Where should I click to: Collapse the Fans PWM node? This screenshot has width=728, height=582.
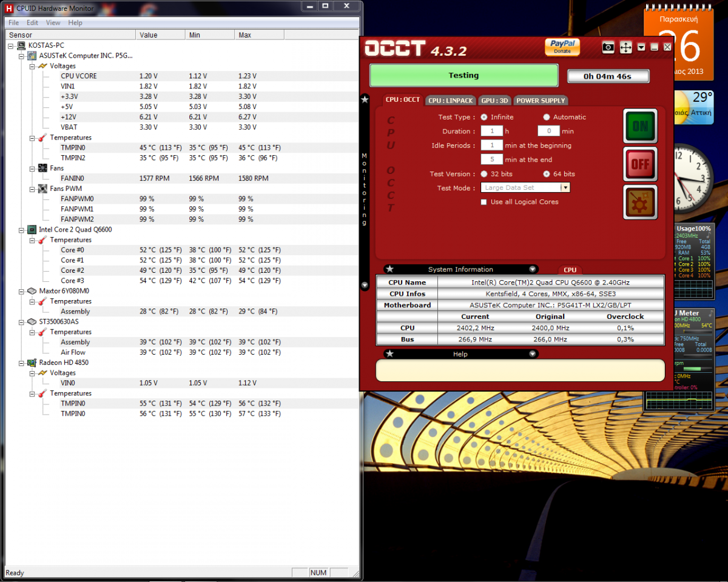click(x=33, y=189)
